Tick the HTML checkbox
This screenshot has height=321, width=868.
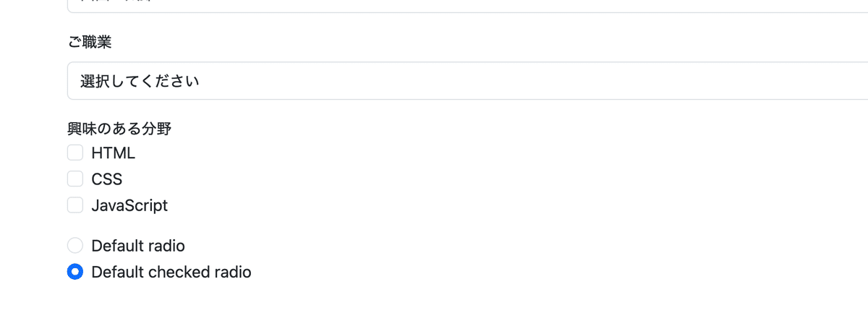pyautogui.click(x=75, y=153)
